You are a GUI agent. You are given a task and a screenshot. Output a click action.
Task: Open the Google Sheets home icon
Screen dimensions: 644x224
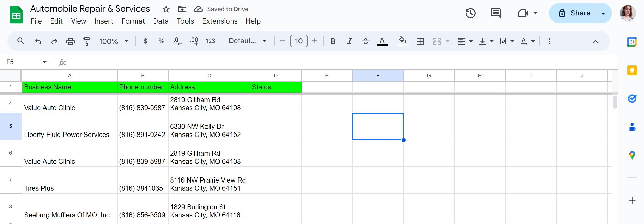pyautogui.click(x=16, y=15)
